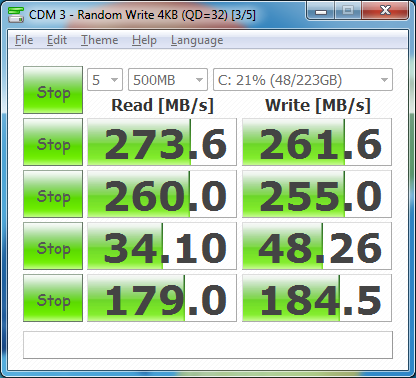Click the CrystalDiskMark app icon in title bar
Screen dimensions: 416x378
16,15
